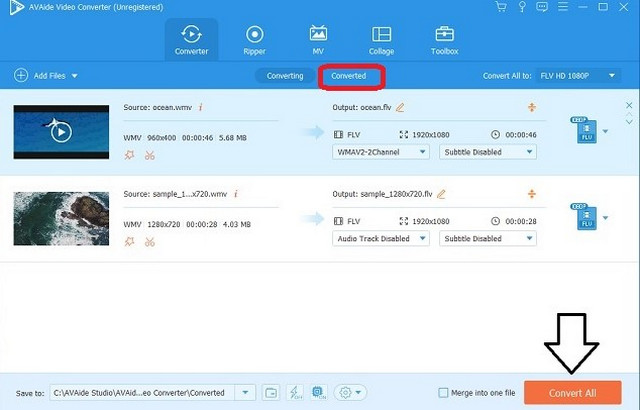Go to the Collage tab
This screenshot has width=640, height=410.
[381, 40]
